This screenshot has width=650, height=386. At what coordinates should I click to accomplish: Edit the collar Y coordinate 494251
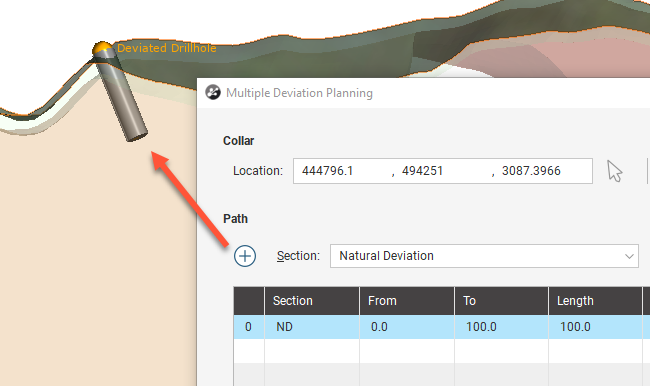[x=422, y=171]
